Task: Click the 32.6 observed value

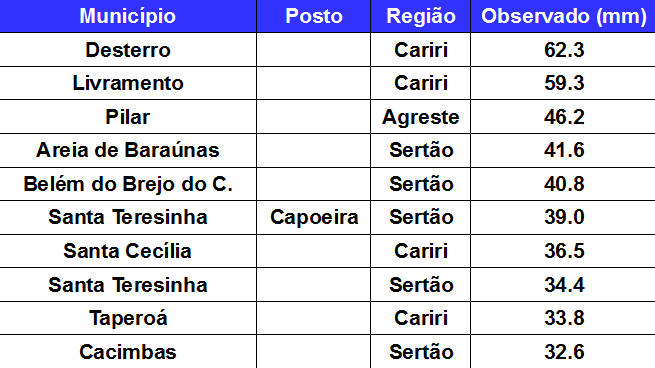Action: [564, 352]
